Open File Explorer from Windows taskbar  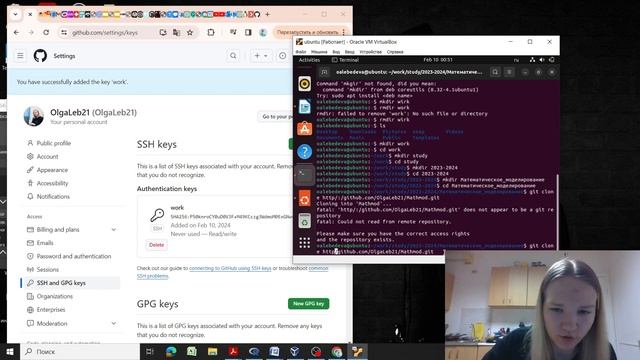[x=212, y=351]
